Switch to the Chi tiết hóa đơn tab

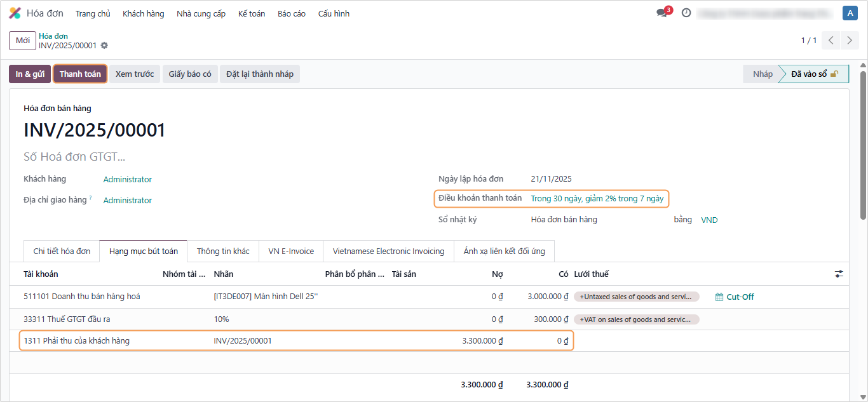[x=62, y=251]
